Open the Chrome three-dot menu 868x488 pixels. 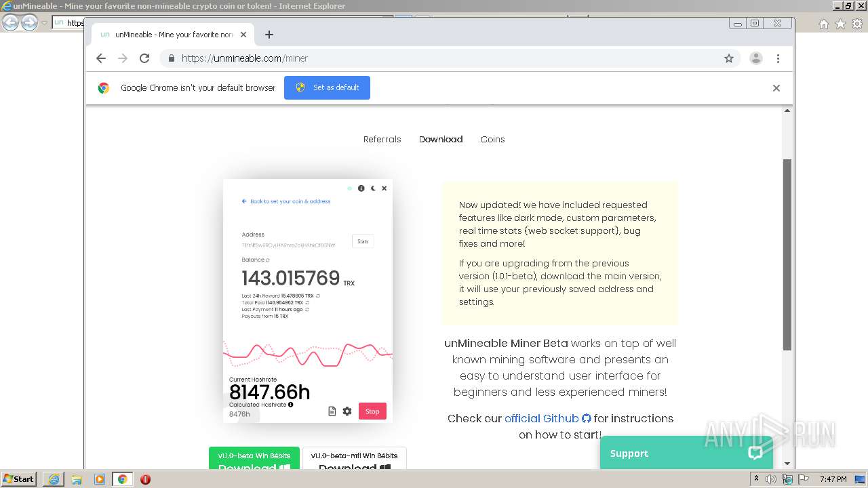click(x=778, y=58)
